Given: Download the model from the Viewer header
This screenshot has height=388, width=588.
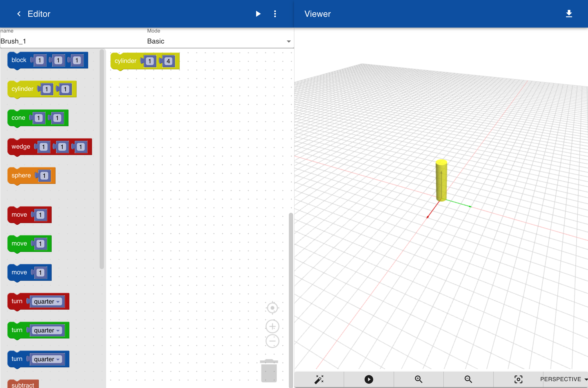Looking at the screenshot, I should tap(569, 14).
